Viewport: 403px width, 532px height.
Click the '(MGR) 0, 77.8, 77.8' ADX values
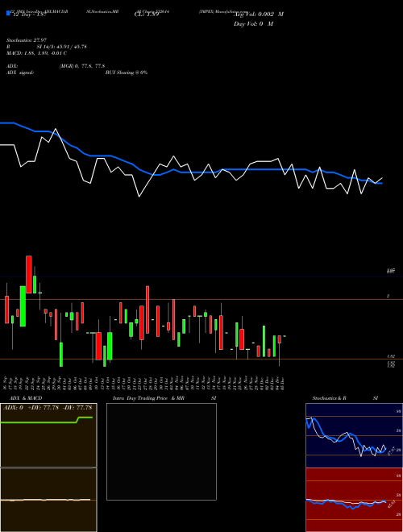click(x=82, y=66)
